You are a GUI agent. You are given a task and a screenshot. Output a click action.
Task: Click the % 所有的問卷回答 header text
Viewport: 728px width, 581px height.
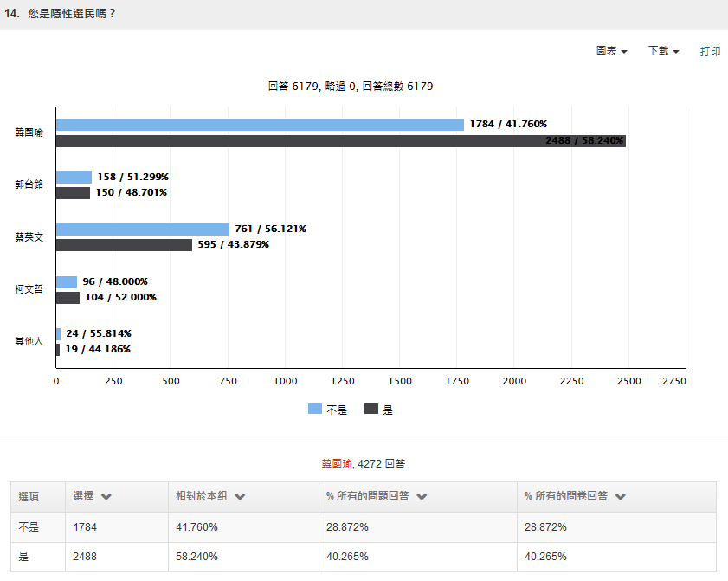566,496
